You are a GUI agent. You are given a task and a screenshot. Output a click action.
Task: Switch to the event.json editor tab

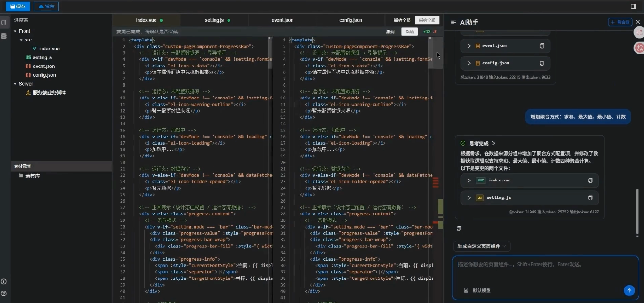coord(283,20)
